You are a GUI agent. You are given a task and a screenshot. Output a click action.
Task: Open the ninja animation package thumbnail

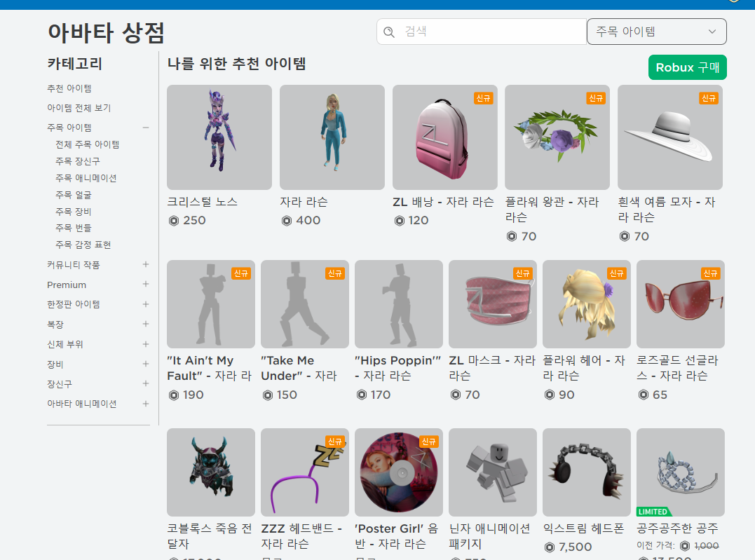pyautogui.click(x=493, y=472)
